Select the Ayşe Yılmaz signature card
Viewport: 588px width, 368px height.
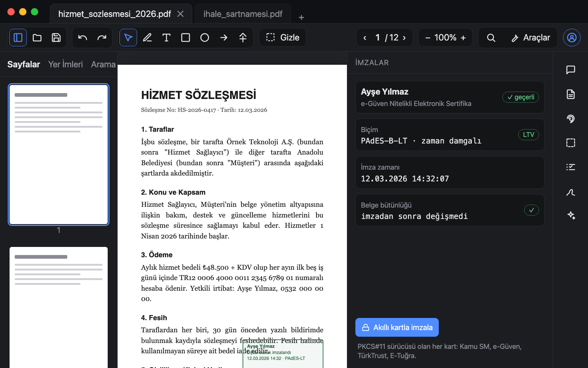[450, 97]
